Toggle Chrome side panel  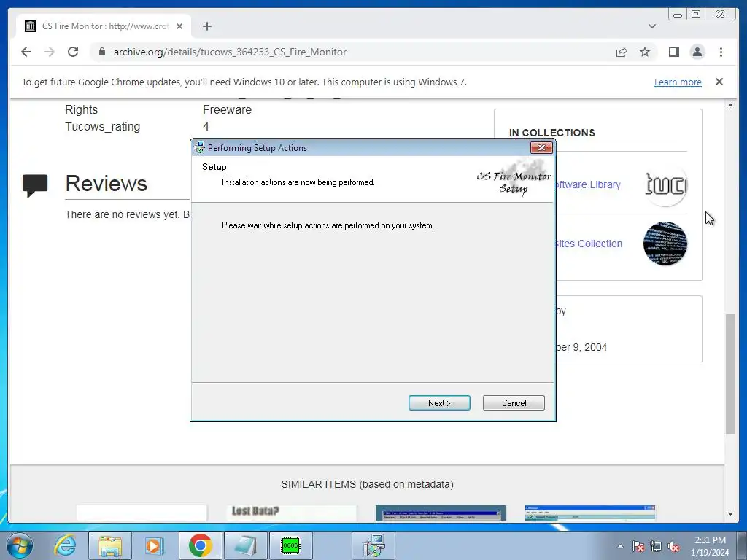point(673,52)
